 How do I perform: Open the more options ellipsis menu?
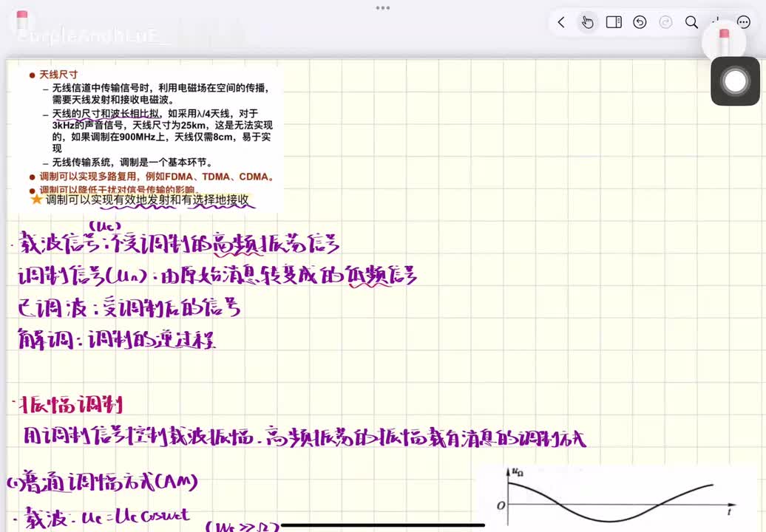(743, 22)
